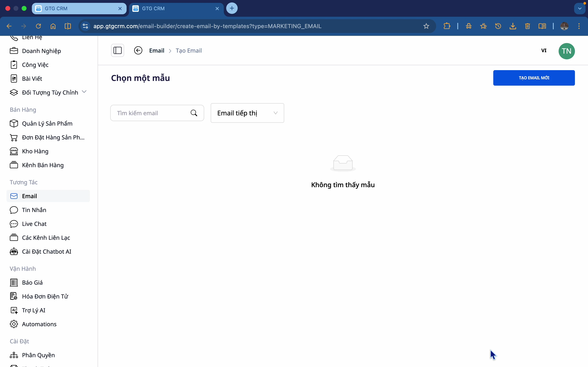Click the search magnifier icon
Viewport: 588px width, 367px height.
[194, 113]
